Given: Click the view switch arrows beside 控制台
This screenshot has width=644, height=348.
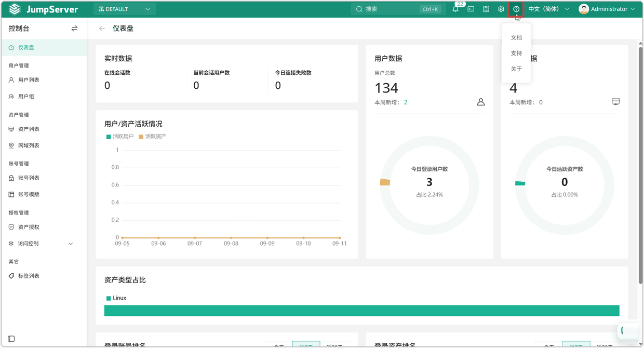Looking at the screenshot, I should (74, 29).
